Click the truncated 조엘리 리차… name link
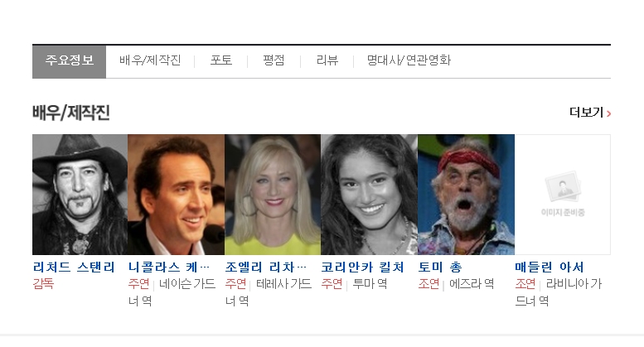The width and height of the screenshot is (644, 347). (x=266, y=267)
